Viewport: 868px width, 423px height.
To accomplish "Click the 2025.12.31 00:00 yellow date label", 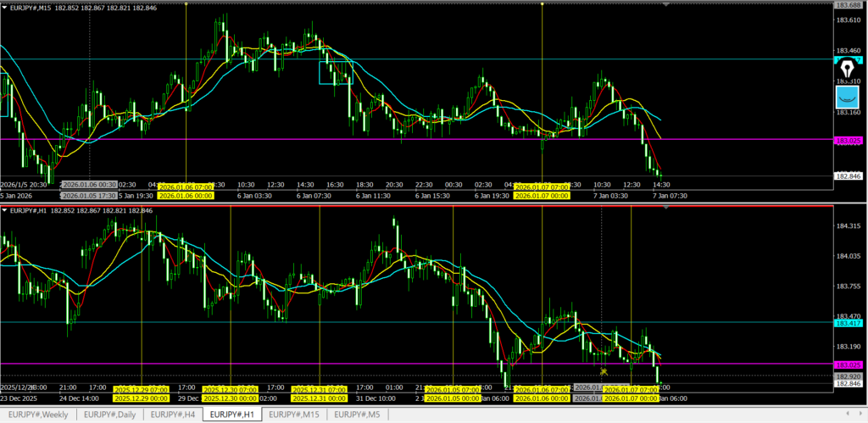I will (319, 398).
